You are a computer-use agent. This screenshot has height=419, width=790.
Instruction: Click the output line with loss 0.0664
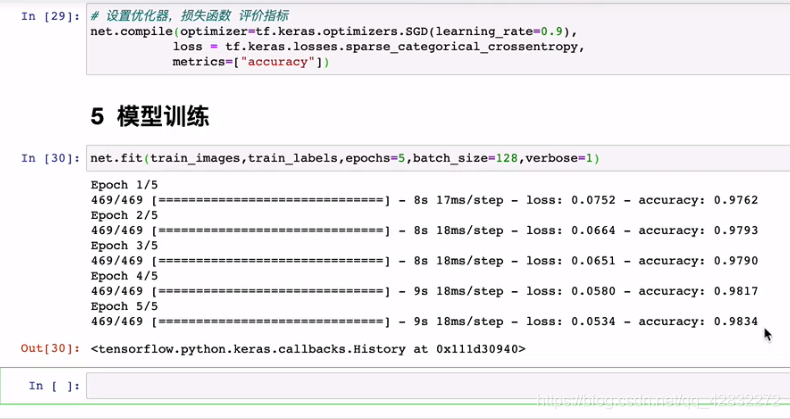(x=424, y=231)
